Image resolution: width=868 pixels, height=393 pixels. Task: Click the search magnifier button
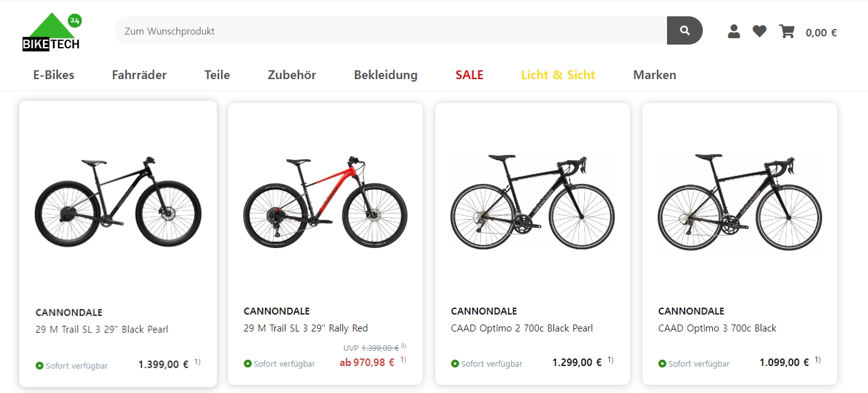(685, 31)
